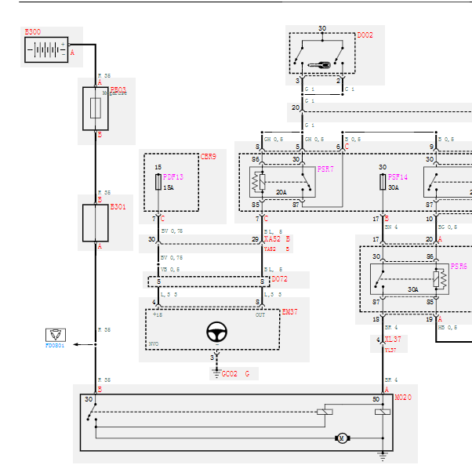
Task: Click the D072 component label
Action: pyautogui.click(x=279, y=279)
